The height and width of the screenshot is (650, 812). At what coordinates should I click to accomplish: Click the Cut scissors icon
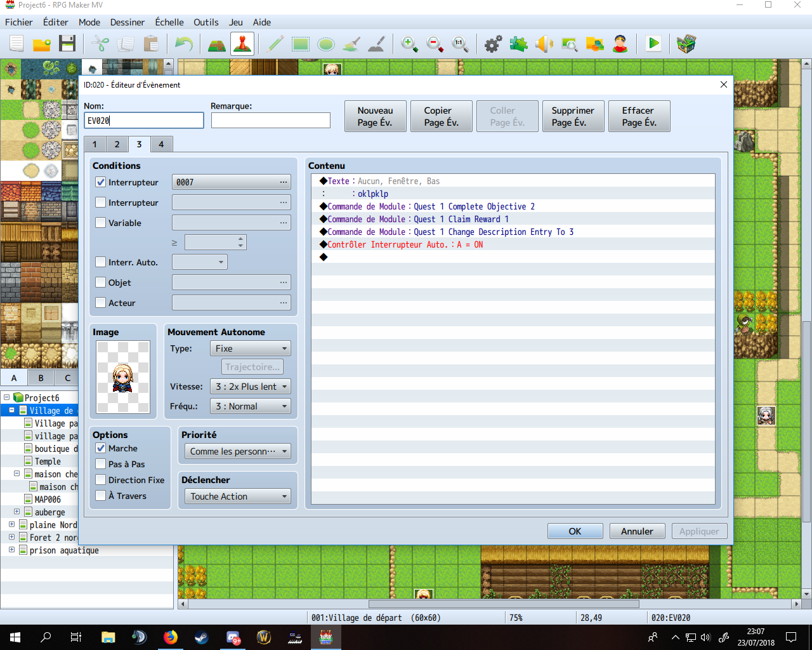pyautogui.click(x=100, y=44)
